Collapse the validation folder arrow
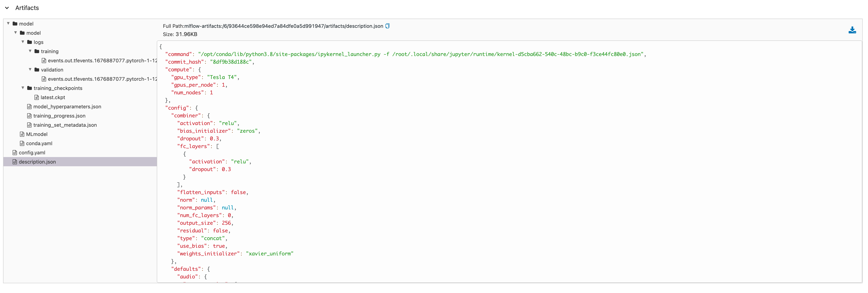Viewport: 868px width, 293px height. (x=30, y=69)
